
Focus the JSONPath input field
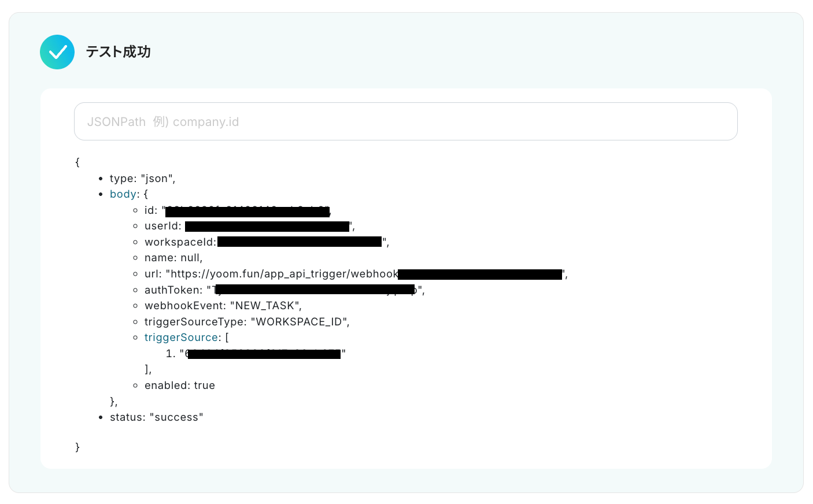[405, 121]
